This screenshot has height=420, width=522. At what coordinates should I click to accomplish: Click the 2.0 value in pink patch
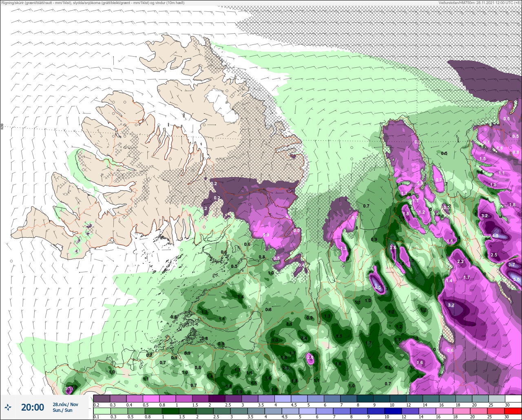[310, 357]
